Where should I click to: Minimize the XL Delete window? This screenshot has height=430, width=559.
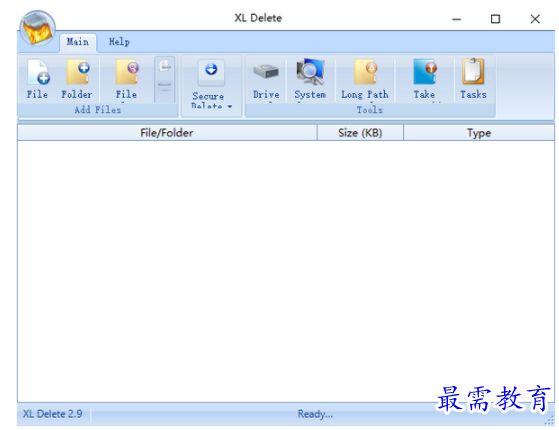(457, 19)
